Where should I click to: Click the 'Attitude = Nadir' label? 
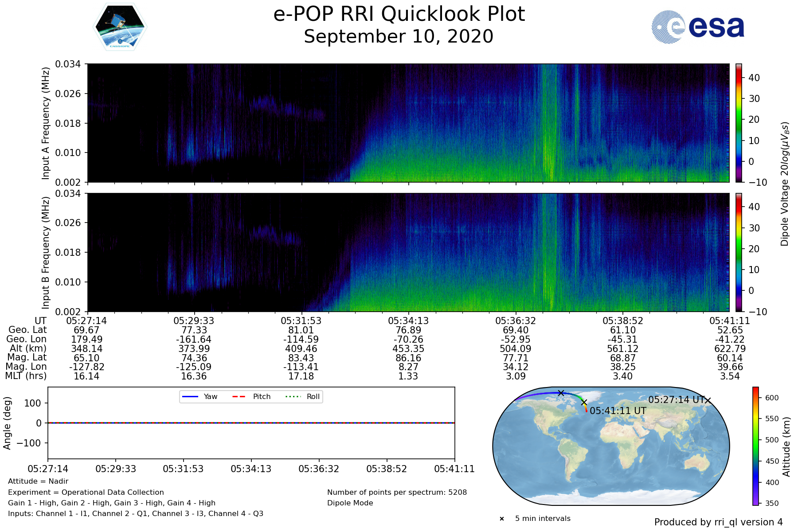[x=38, y=481]
